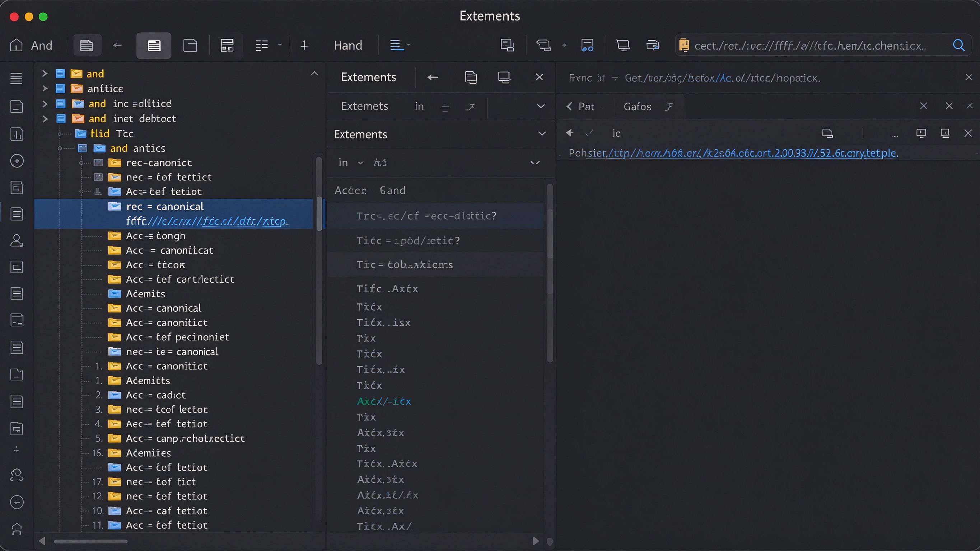
Task: Open the 'Extemets in' row dropdown chevron
Action: click(x=541, y=106)
